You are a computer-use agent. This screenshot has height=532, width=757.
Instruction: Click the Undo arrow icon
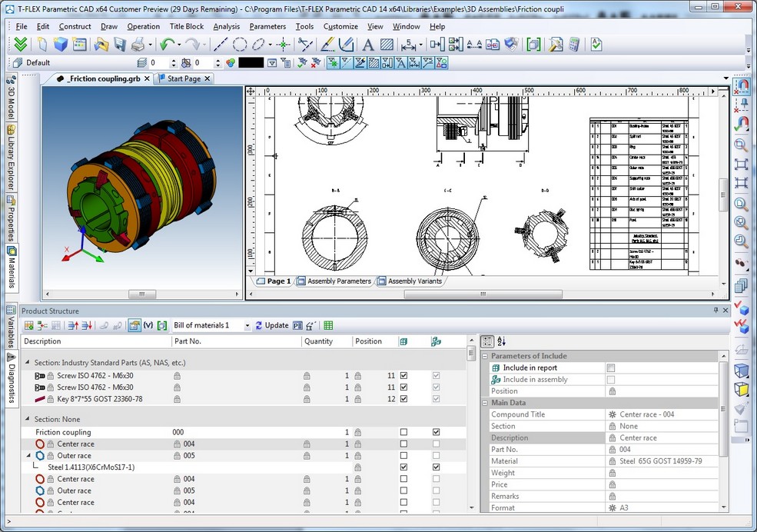167,45
